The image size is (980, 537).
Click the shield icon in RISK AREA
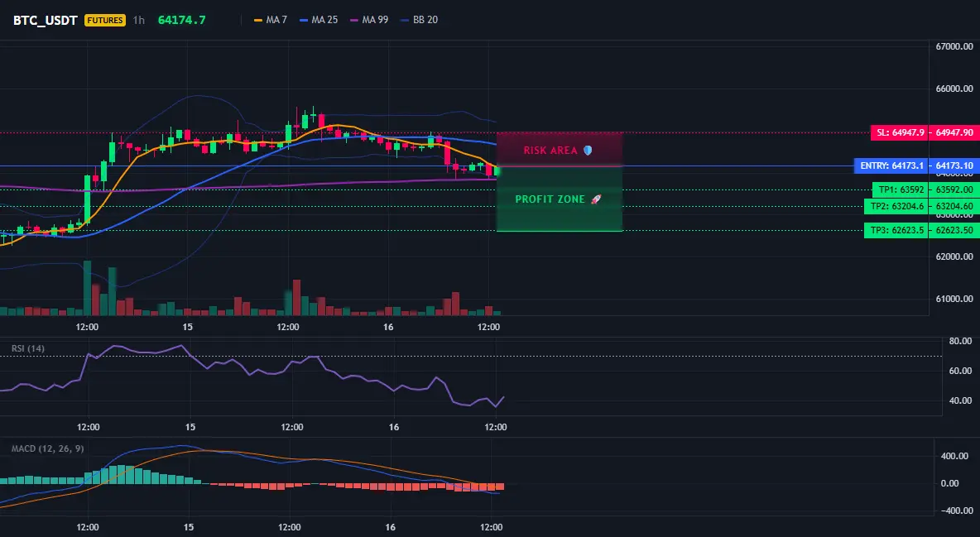click(x=588, y=151)
